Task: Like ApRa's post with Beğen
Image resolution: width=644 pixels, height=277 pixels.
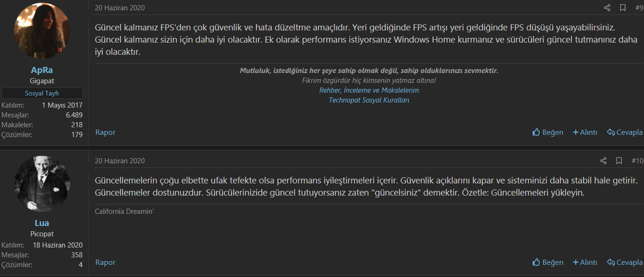Action: pyautogui.click(x=548, y=132)
